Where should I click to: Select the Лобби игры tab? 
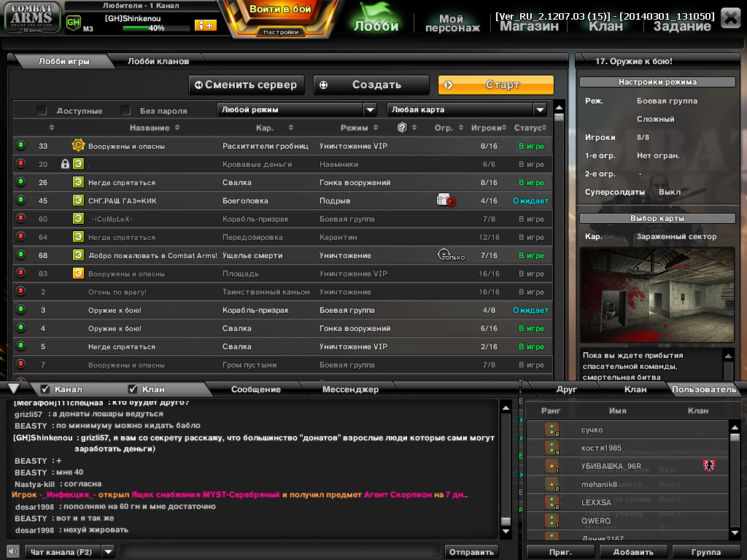click(64, 61)
